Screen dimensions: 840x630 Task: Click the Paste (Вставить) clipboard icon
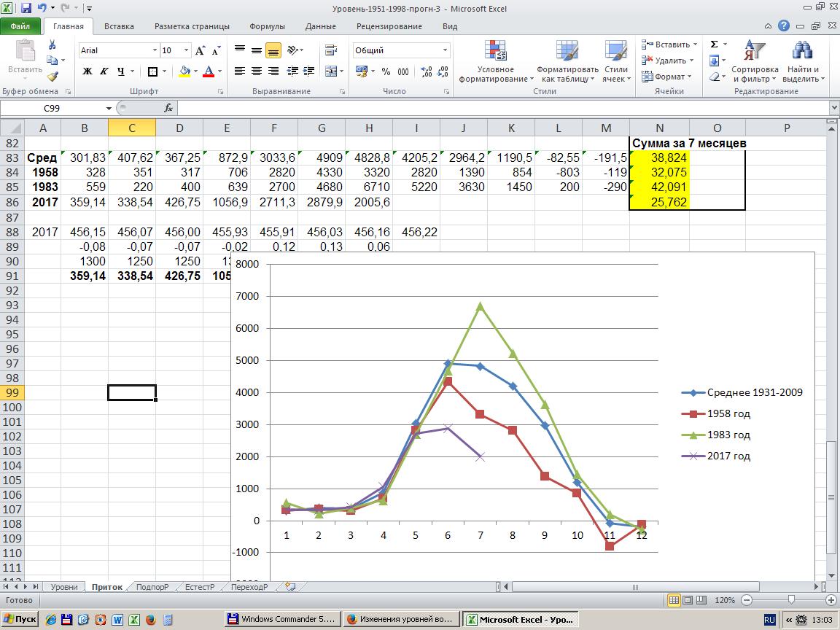[25, 52]
